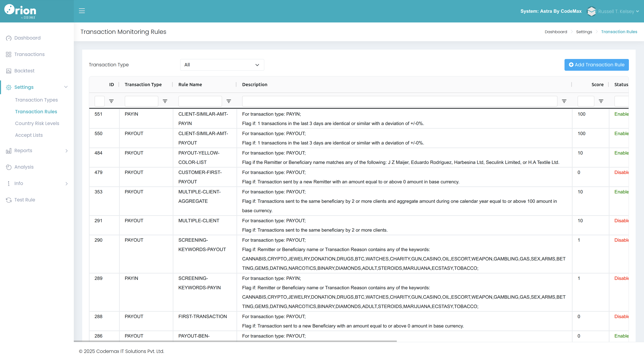Image resolution: width=644 pixels, height=362 pixels.
Task: Click Enabled status of rule 484
Action: tap(622, 153)
